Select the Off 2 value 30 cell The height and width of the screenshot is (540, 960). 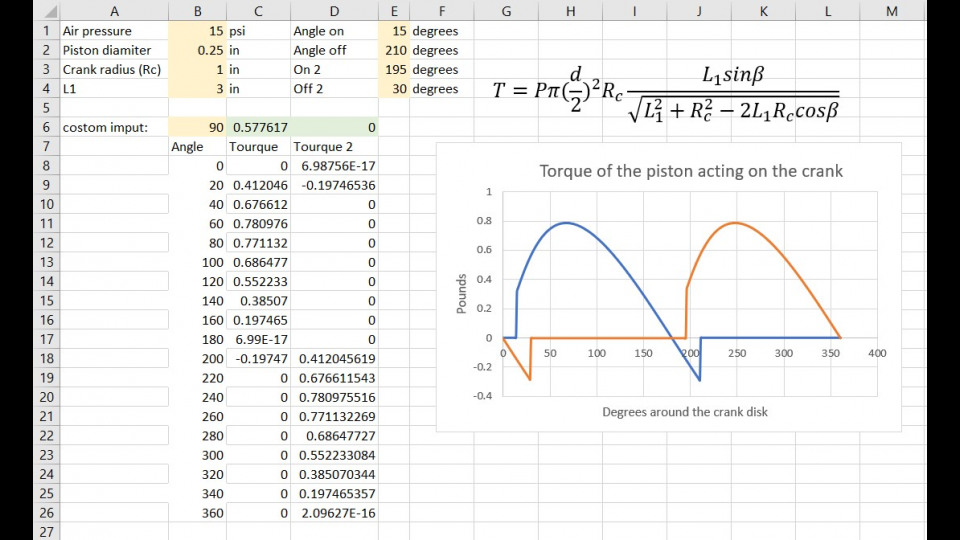click(x=394, y=89)
